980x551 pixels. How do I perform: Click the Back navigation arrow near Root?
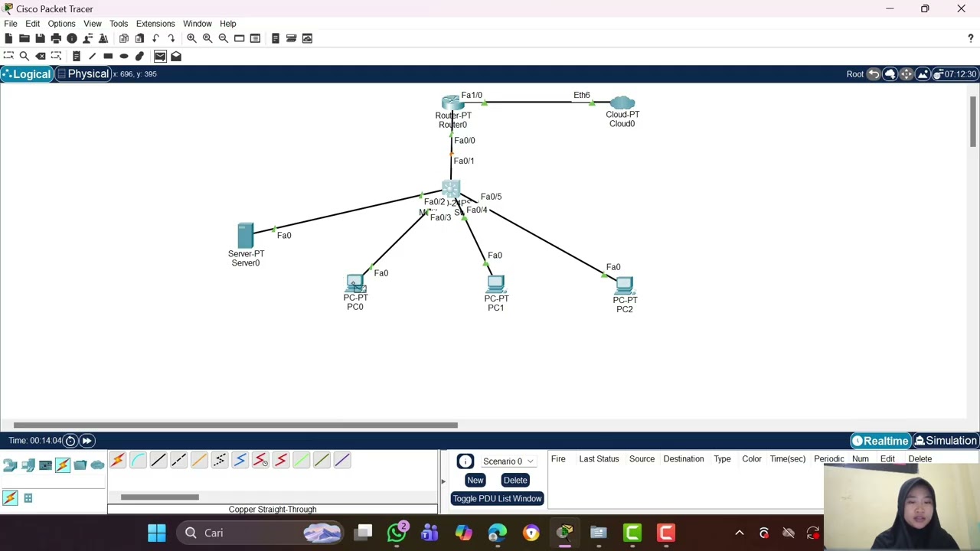pyautogui.click(x=874, y=74)
